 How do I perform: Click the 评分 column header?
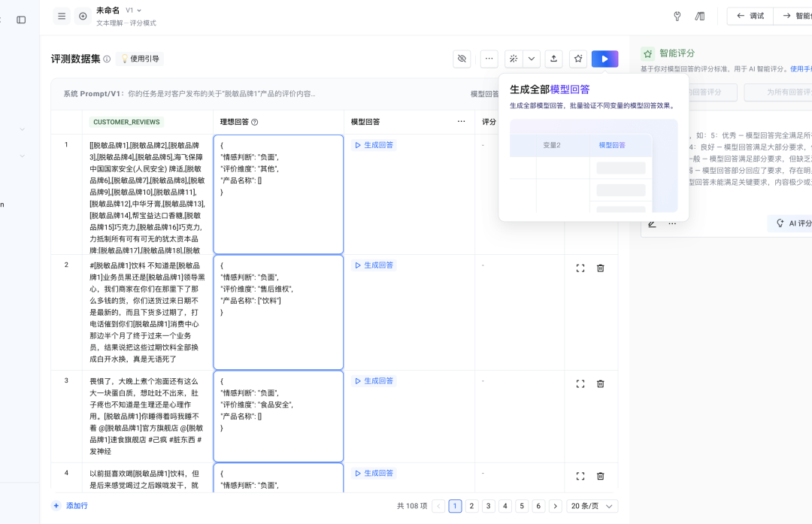click(x=489, y=123)
